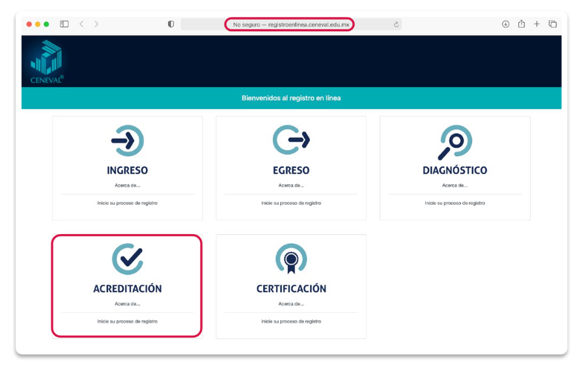The width and height of the screenshot is (588, 372).
Task: Toggle the Safari sidebar icon
Action: pyautogui.click(x=64, y=24)
